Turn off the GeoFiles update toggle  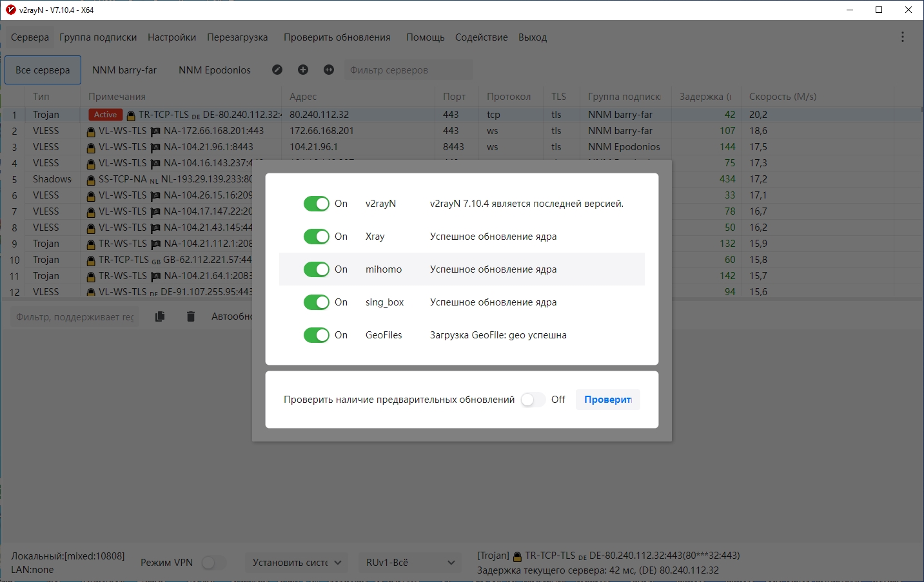[x=317, y=335]
